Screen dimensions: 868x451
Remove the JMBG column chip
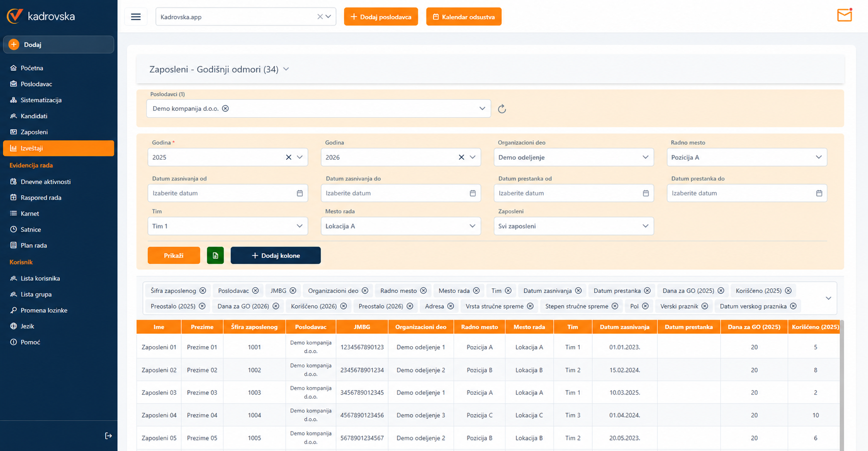pyautogui.click(x=293, y=291)
